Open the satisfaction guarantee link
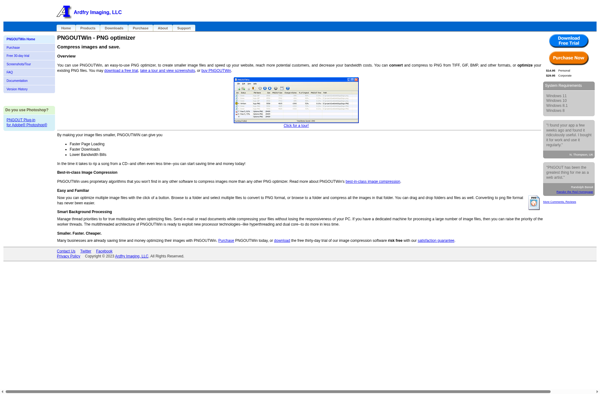This screenshot has width=600, height=394. click(x=436, y=241)
